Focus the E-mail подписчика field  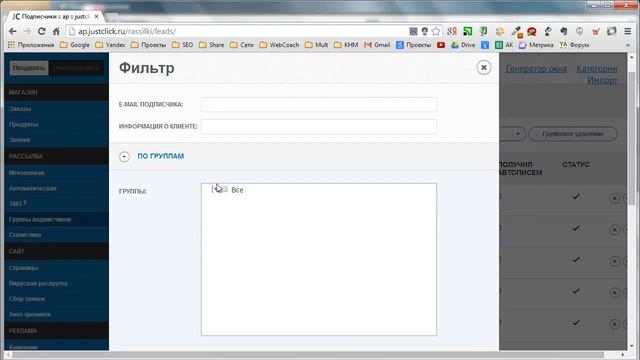[x=319, y=104]
